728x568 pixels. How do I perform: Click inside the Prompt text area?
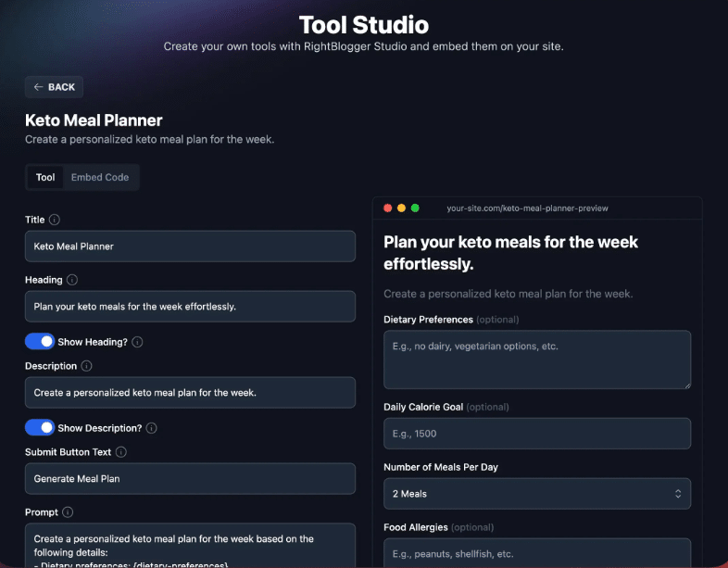(191, 545)
